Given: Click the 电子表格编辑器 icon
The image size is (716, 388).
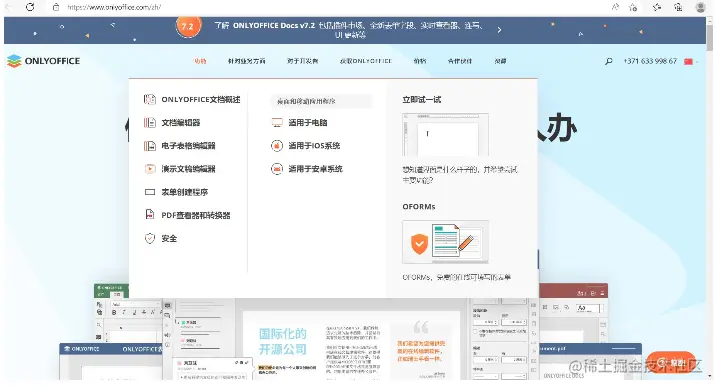Looking at the screenshot, I should coord(150,146).
